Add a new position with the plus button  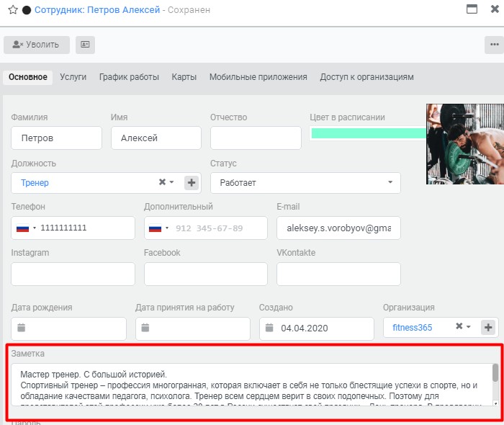click(x=192, y=182)
